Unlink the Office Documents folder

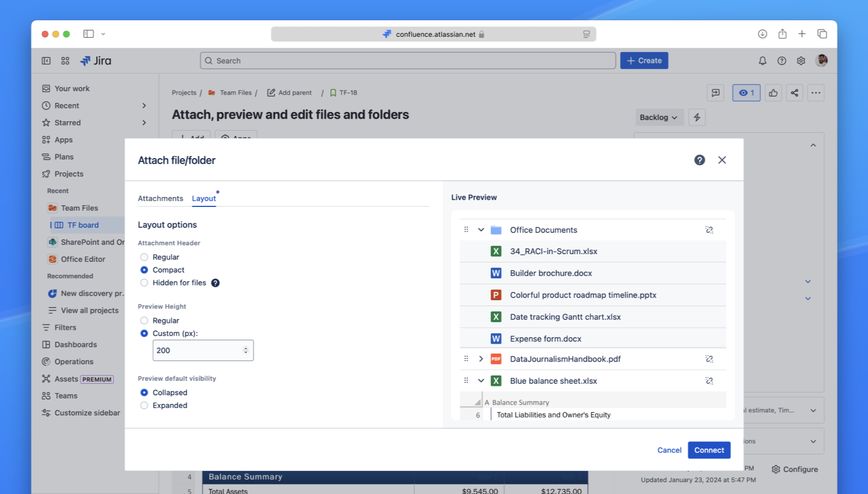coord(709,229)
